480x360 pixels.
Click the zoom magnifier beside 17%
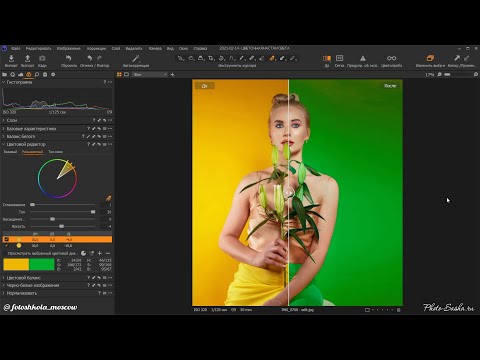(x=440, y=75)
